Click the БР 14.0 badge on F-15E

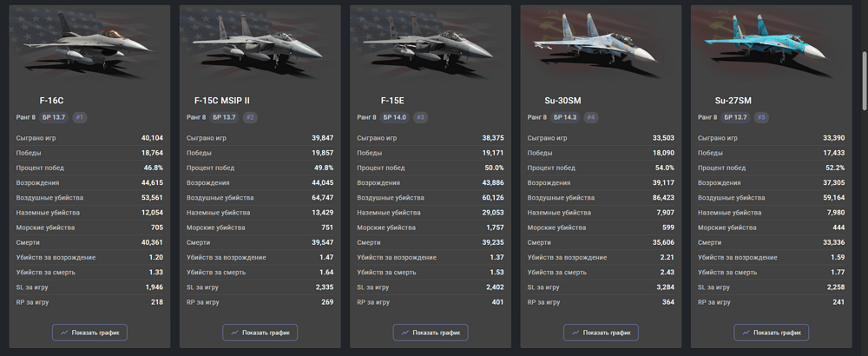pyautogui.click(x=394, y=117)
